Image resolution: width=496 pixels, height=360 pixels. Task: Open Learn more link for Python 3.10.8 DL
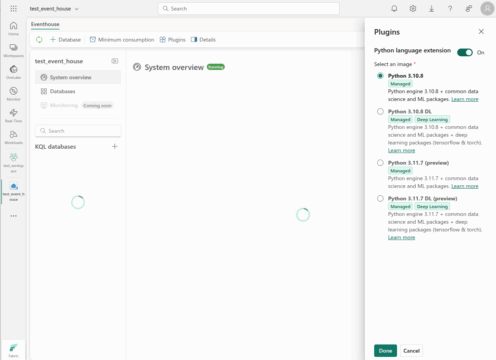[401, 151]
